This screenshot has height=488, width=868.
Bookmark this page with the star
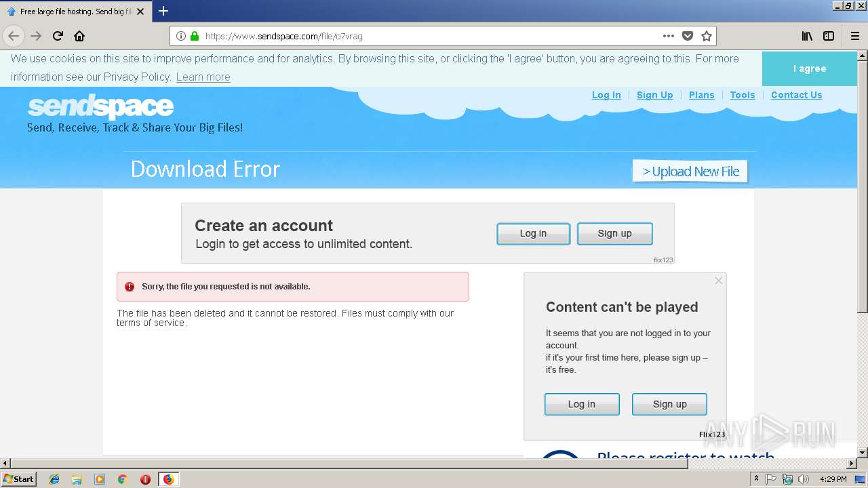pos(707,36)
